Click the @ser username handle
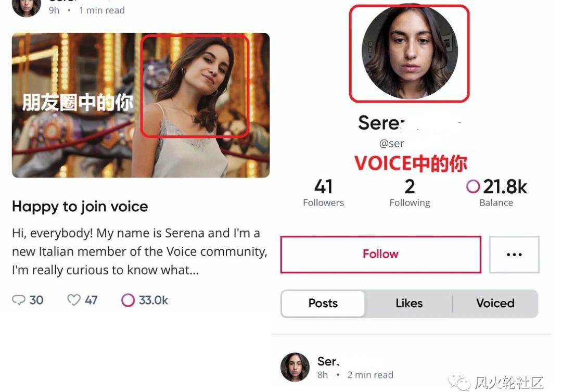The width and height of the screenshot is (562, 392). 392,143
